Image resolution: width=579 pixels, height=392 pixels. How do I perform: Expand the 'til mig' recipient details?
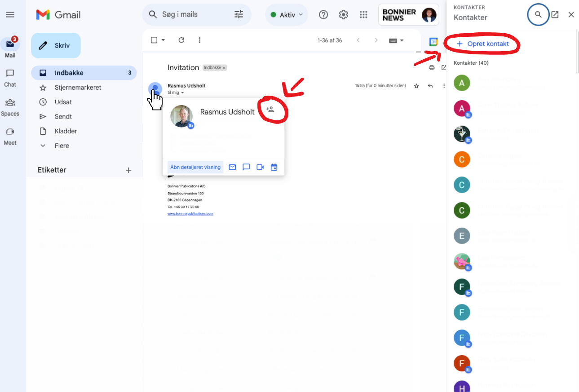175,92
